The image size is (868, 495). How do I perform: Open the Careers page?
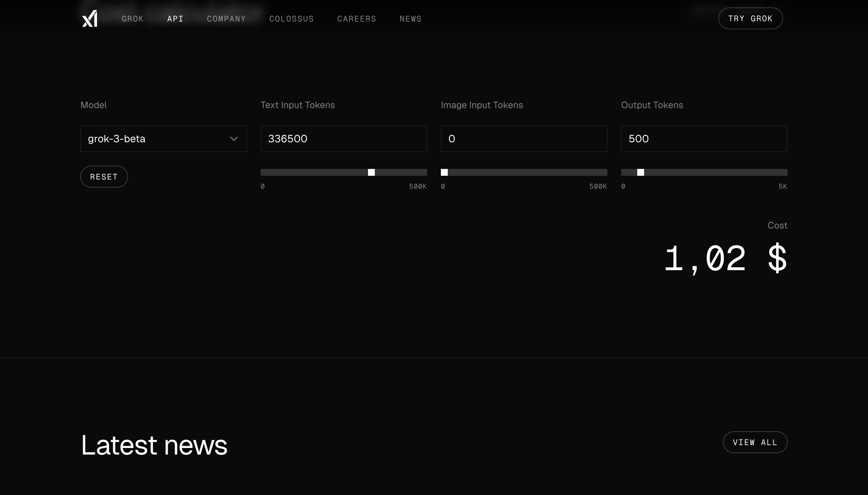[357, 18]
